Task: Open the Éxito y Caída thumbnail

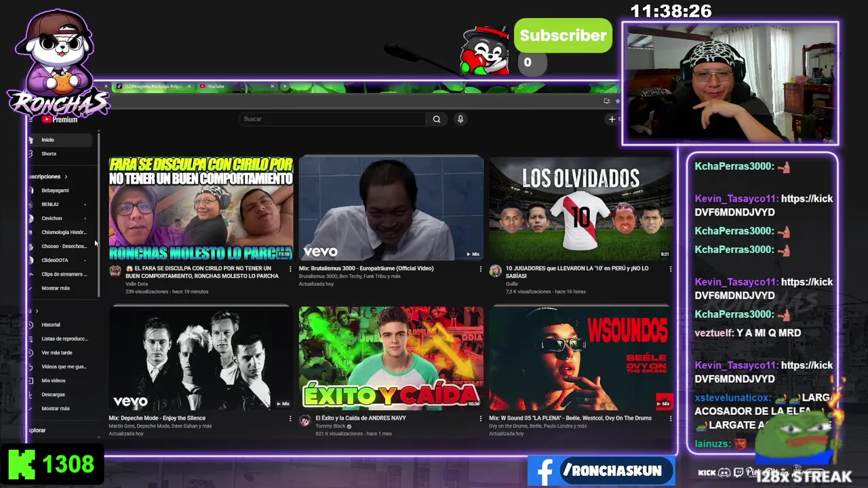Action: [391, 358]
